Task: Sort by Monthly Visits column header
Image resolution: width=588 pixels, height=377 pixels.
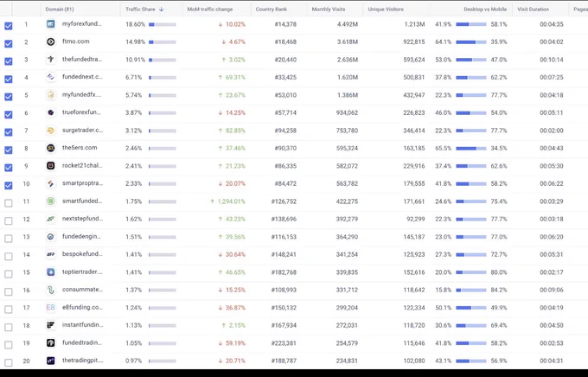Action: pyautogui.click(x=329, y=10)
